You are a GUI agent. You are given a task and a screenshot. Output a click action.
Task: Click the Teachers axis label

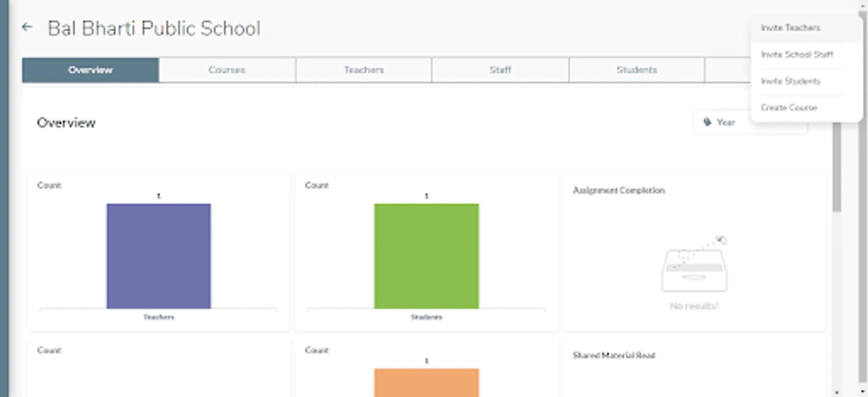159,317
